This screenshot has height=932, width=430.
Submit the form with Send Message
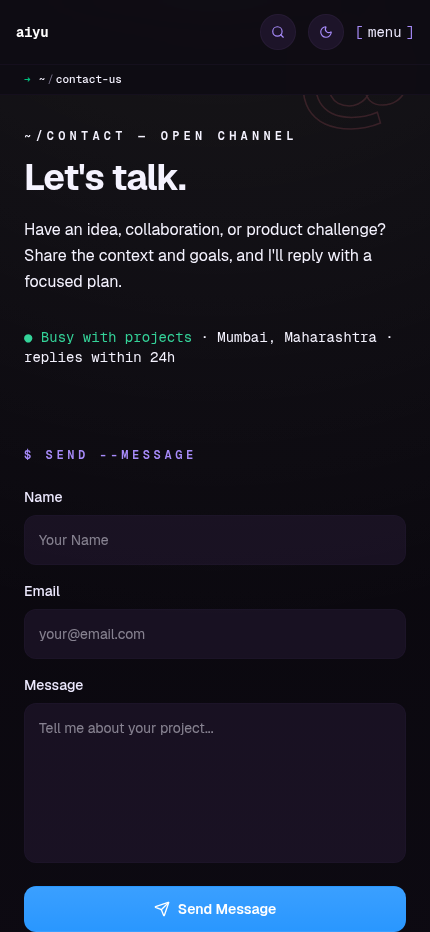pyautogui.click(x=215, y=909)
